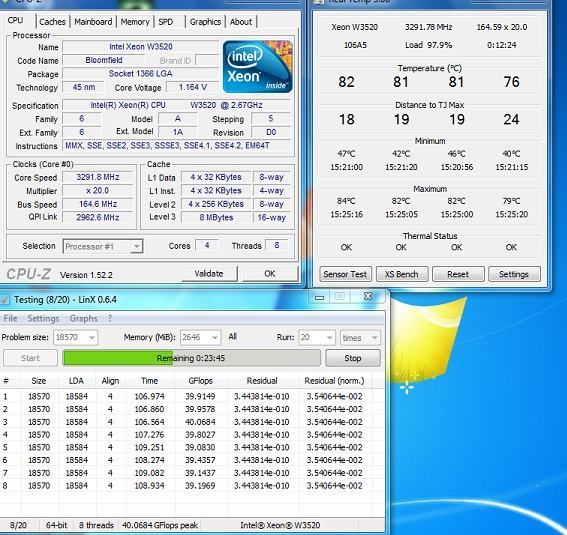The width and height of the screenshot is (567, 535).
Task: Click the 39.9578 GFlops cell
Action: coord(200,409)
